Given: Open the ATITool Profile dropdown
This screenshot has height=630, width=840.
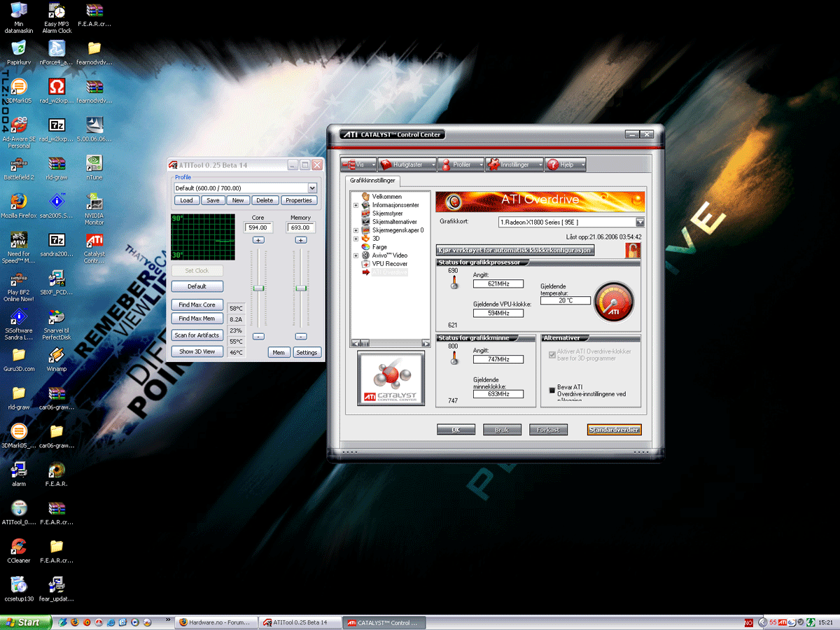Looking at the screenshot, I should (312, 188).
